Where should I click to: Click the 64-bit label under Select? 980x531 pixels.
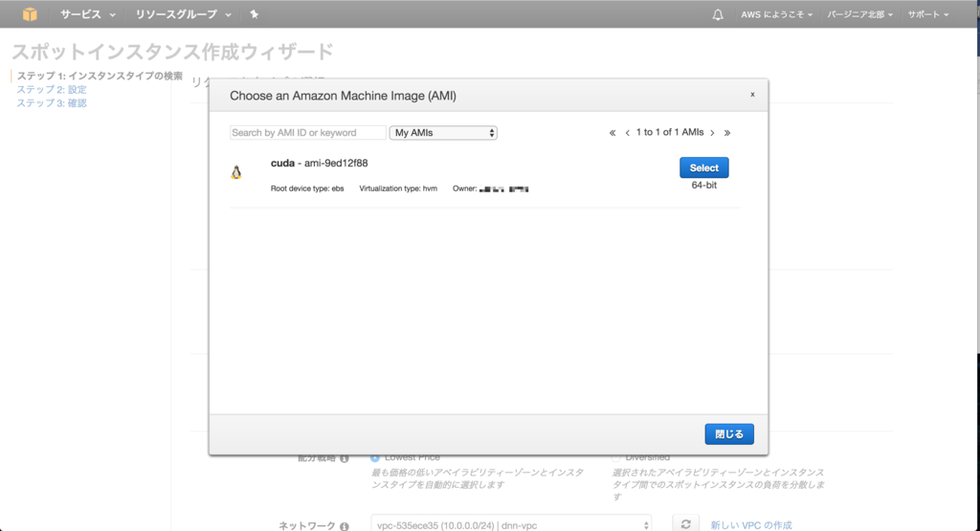(703, 186)
